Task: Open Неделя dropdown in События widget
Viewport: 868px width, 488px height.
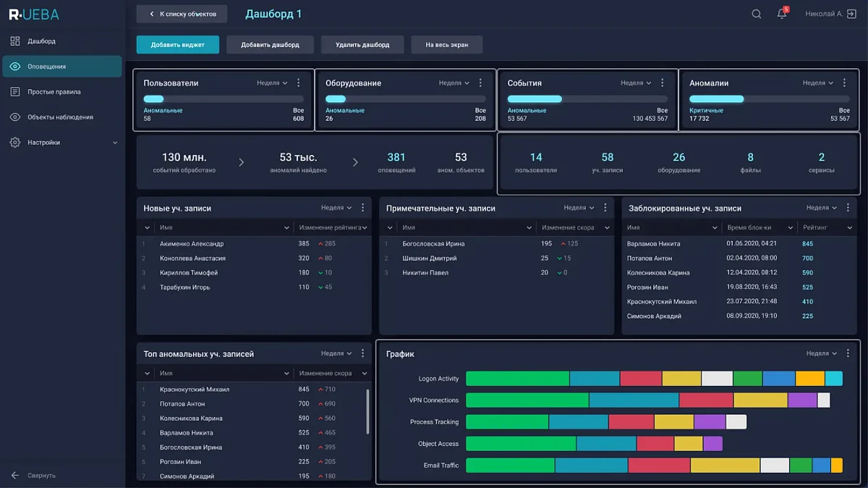Action: (x=636, y=83)
